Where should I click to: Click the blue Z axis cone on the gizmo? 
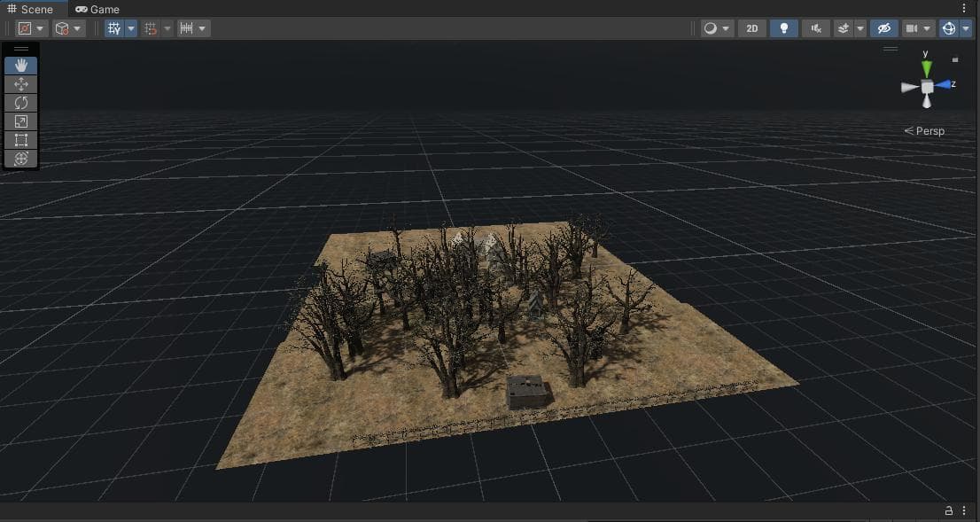pos(944,84)
